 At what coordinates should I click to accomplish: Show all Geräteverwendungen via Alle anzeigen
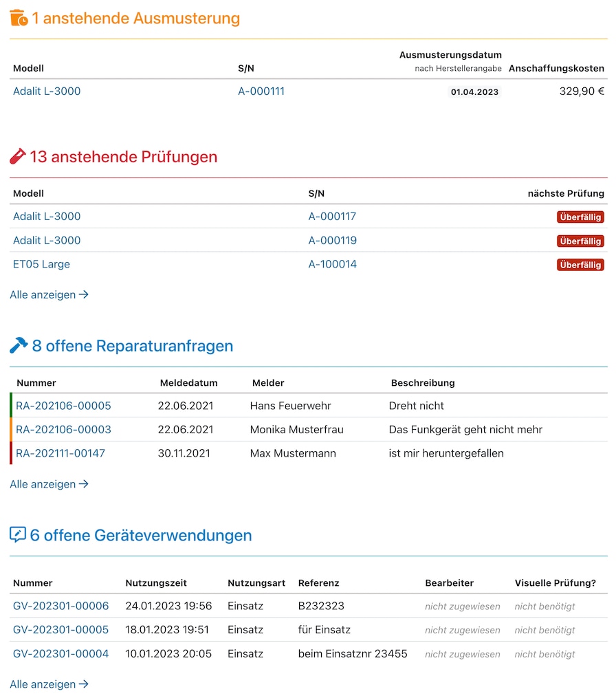[x=49, y=685]
